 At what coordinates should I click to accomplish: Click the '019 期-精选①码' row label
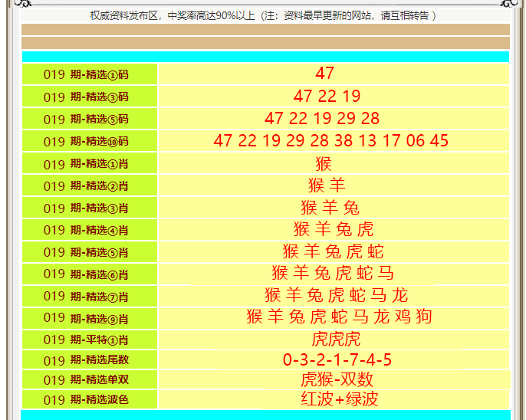[87, 74]
